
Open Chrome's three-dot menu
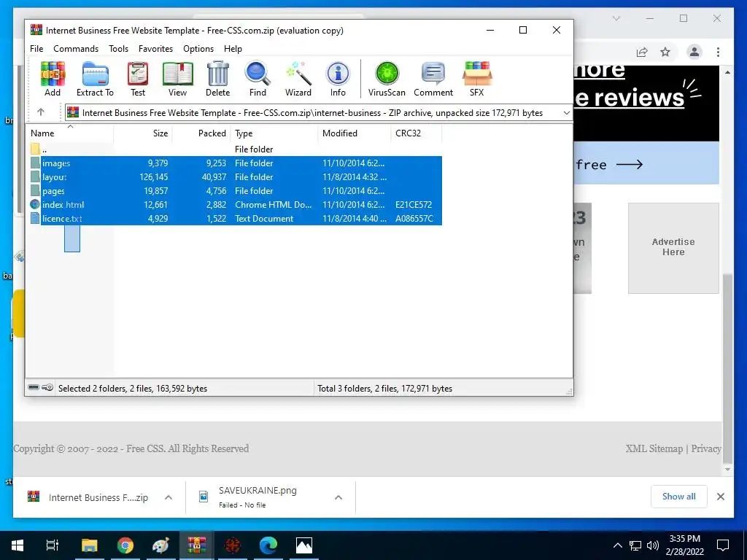tap(718, 52)
